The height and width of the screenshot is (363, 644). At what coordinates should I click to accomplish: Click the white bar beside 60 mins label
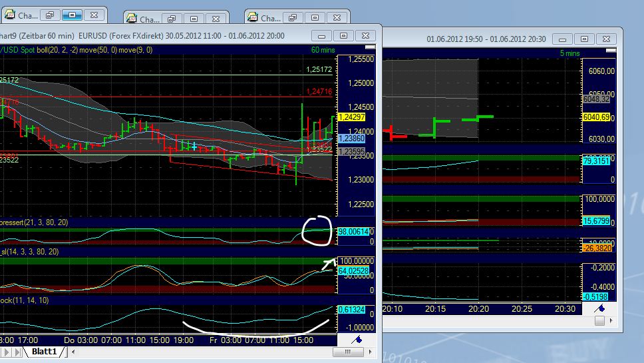tap(370, 47)
